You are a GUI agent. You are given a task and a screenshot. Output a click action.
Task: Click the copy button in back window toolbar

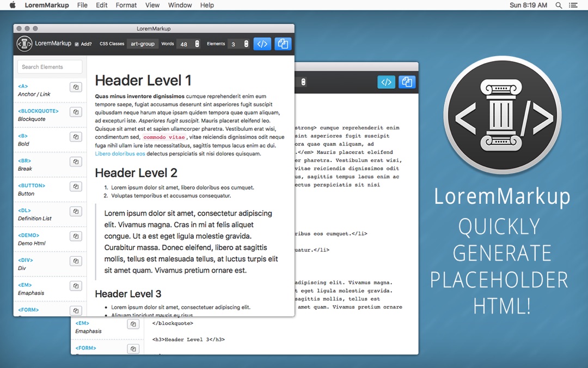[407, 82]
